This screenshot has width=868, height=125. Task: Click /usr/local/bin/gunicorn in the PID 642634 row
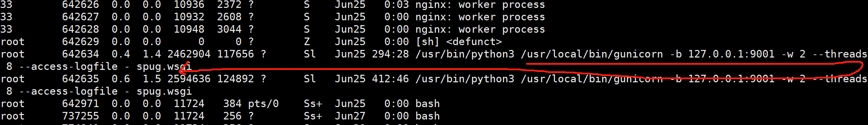point(592,54)
